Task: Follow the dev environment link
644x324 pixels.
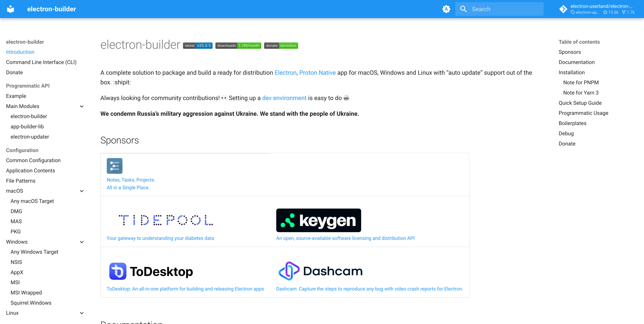Action: 284,98
